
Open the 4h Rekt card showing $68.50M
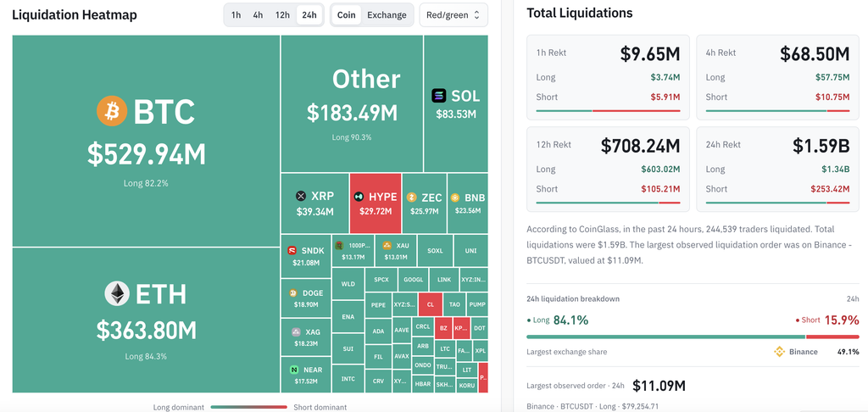pyautogui.click(x=777, y=77)
